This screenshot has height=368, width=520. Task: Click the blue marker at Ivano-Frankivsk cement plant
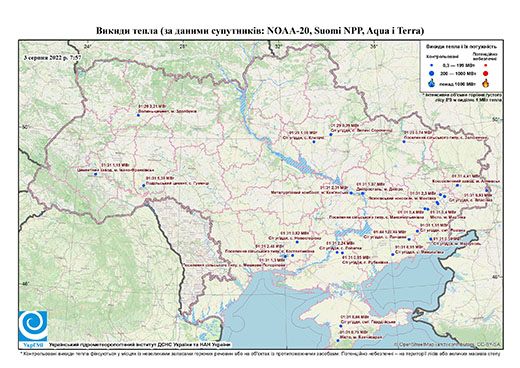[95, 174]
